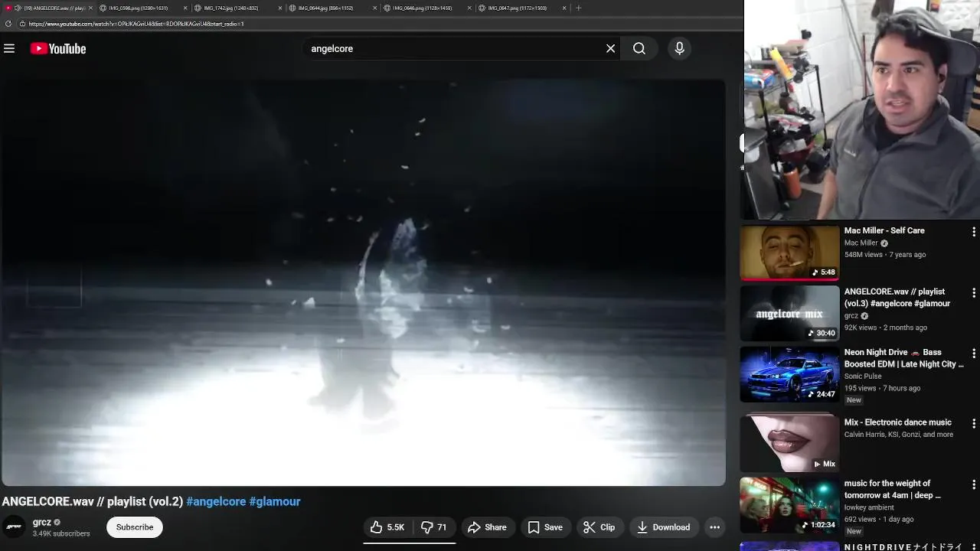
Task: Click the Share button
Action: 487,527
